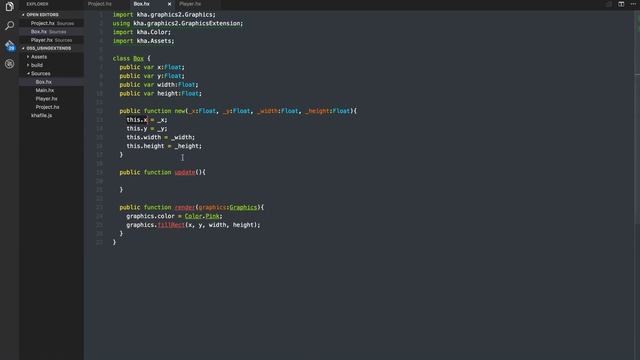Open the Debug view in activity bar
Image resolution: width=640 pixels, height=360 pixels.
click(9, 64)
